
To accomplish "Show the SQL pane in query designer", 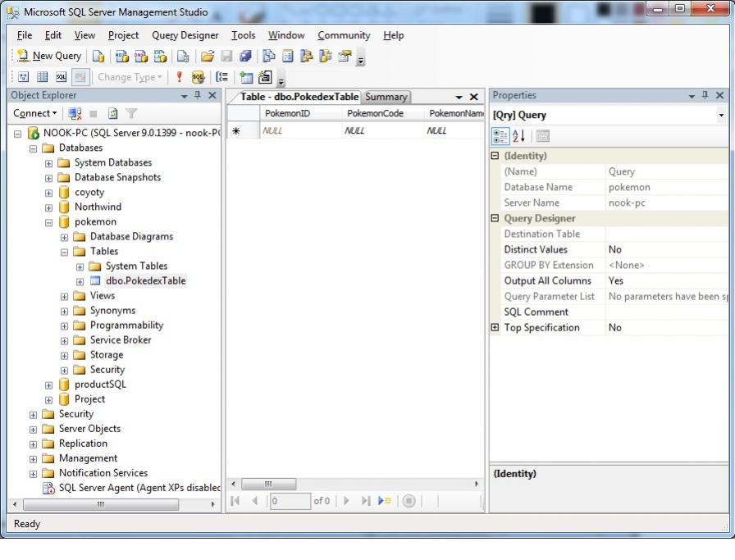I will [62, 77].
